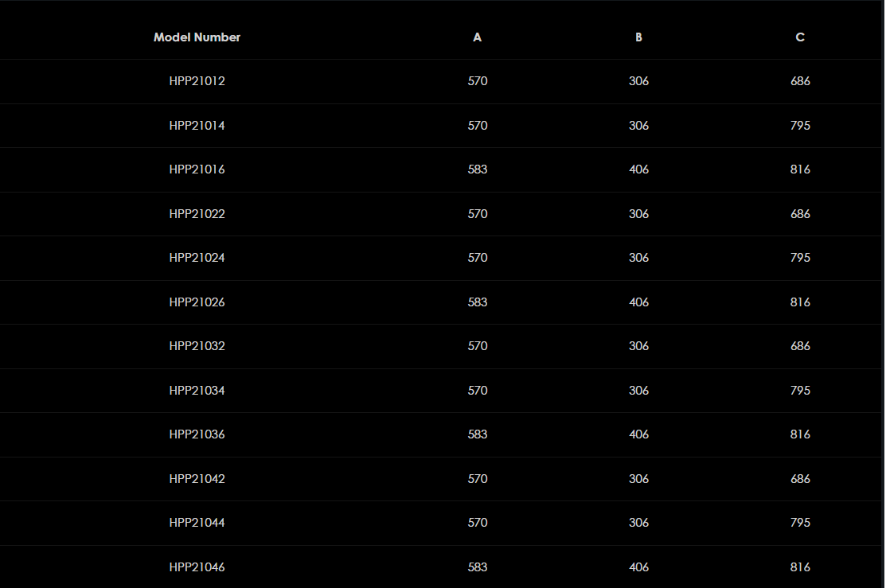Click the A column header
The image size is (886, 588).
(478, 37)
